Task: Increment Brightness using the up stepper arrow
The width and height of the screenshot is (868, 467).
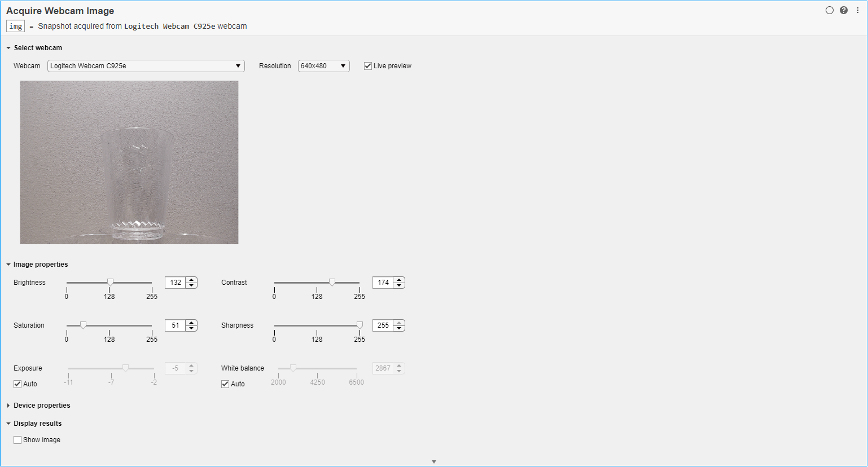Action: point(191,280)
